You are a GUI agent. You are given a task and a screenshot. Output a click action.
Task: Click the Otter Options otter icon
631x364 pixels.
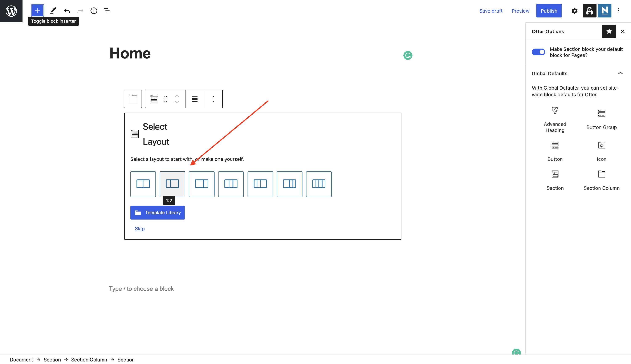click(590, 11)
